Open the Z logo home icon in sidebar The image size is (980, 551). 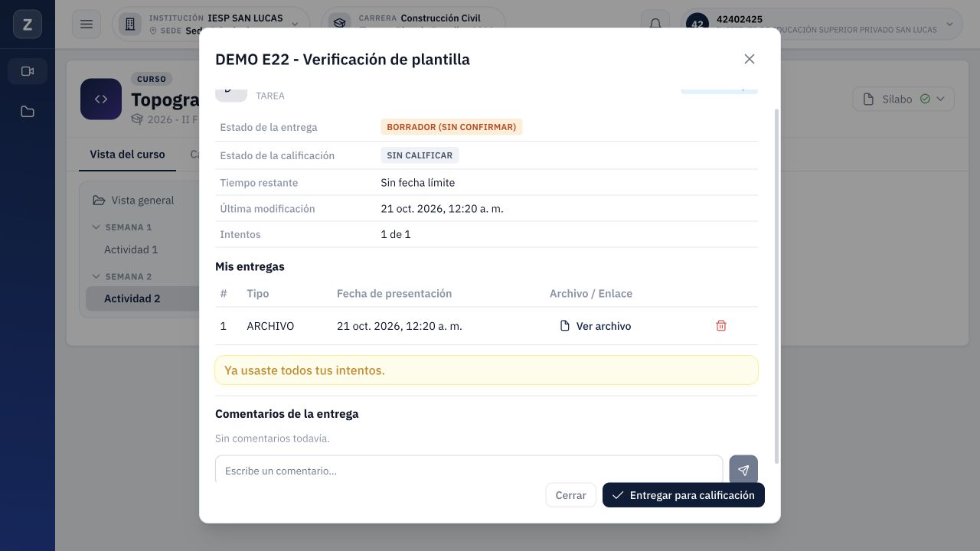pos(28,24)
